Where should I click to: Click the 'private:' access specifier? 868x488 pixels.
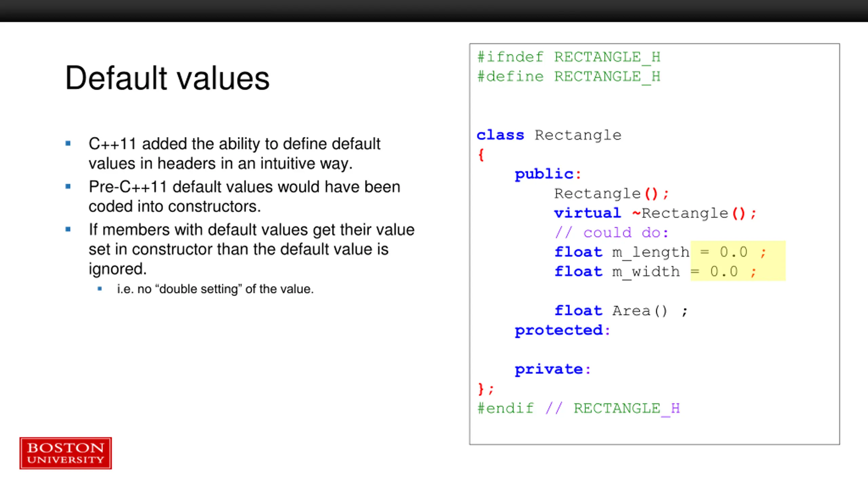pyautogui.click(x=553, y=369)
